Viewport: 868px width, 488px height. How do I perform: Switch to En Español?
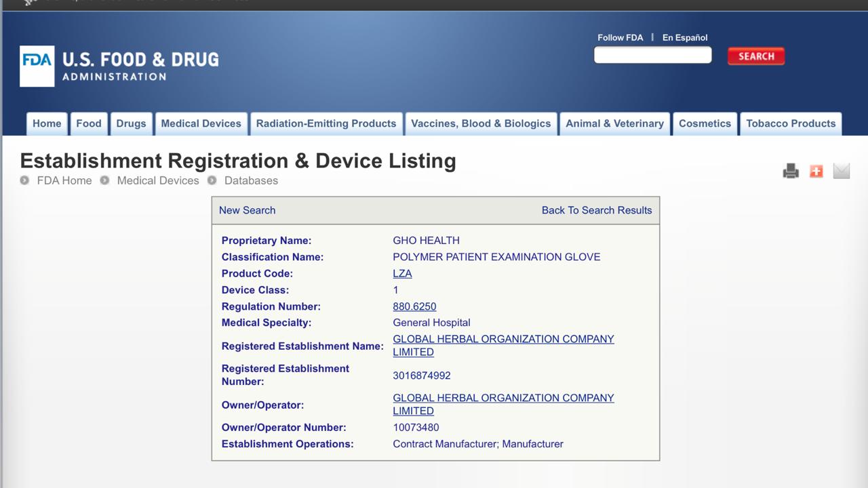[x=685, y=37]
